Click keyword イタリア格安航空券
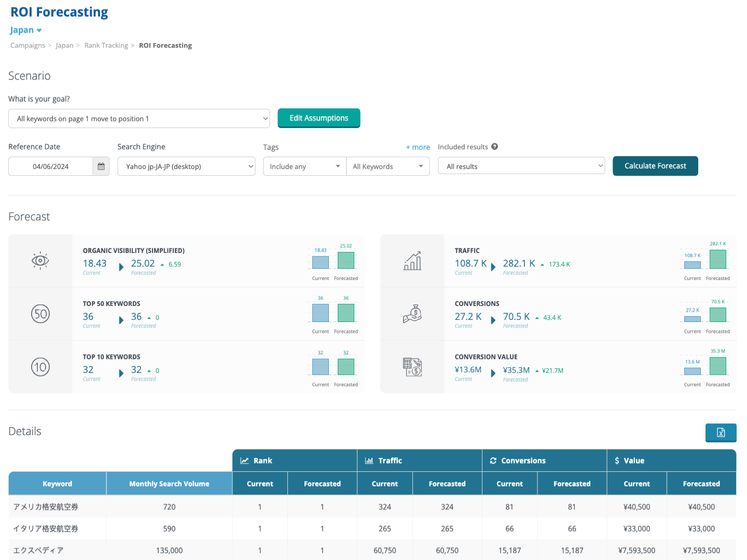 click(x=46, y=529)
